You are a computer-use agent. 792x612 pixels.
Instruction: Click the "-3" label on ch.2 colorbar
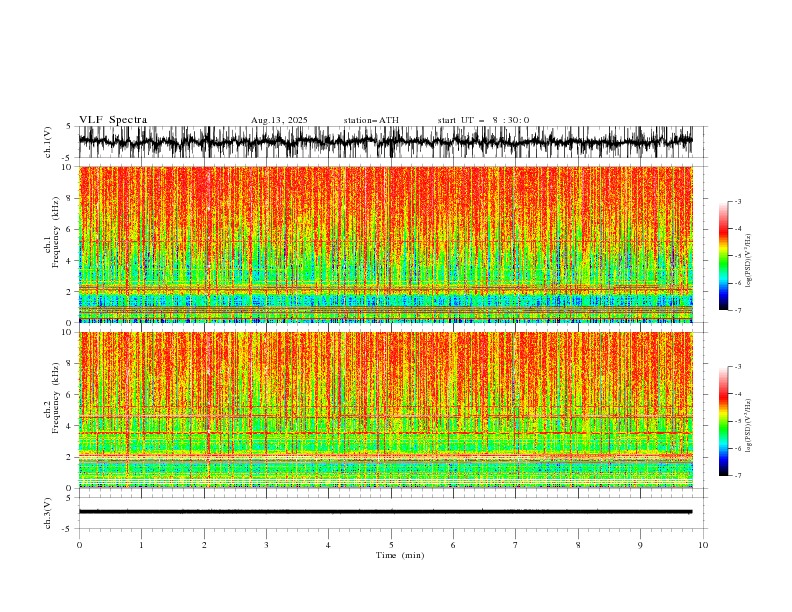pyautogui.click(x=738, y=367)
